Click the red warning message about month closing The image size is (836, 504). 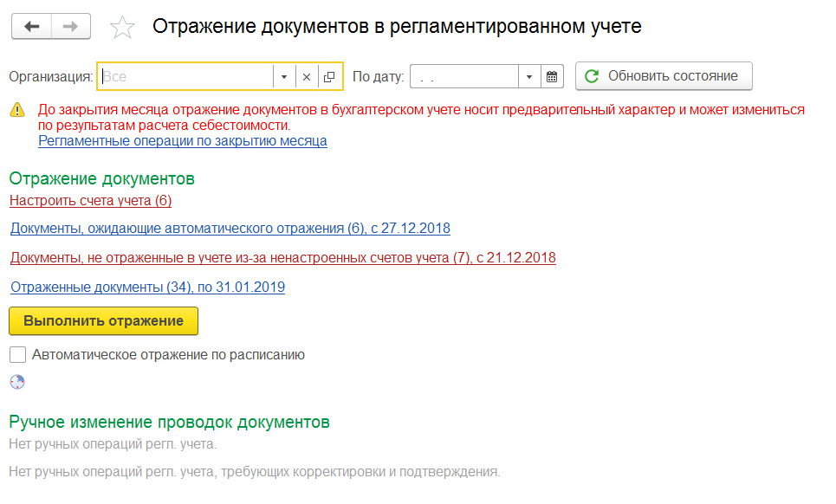click(x=421, y=118)
